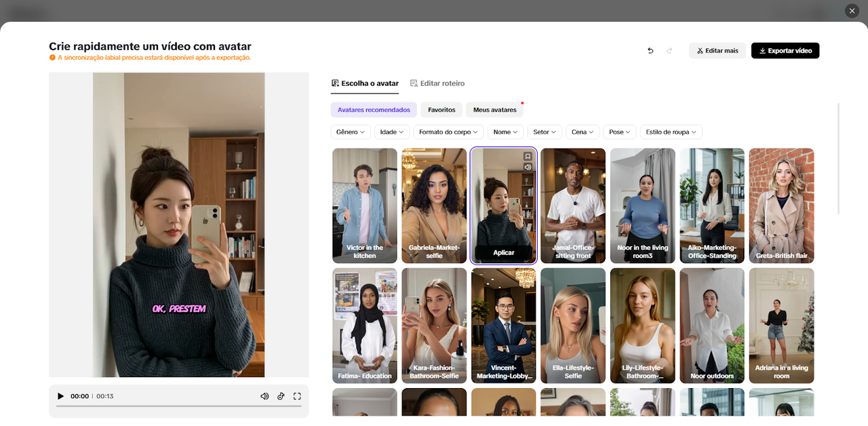The height and width of the screenshot is (426, 868).
Task: Expand the Idade filter dropdown
Action: (392, 132)
